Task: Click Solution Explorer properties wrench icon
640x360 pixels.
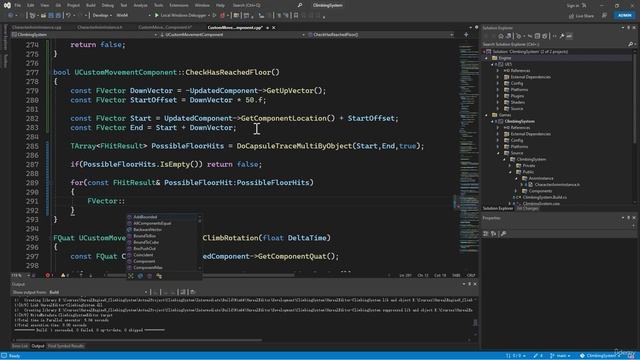Action: pos(562,36)
